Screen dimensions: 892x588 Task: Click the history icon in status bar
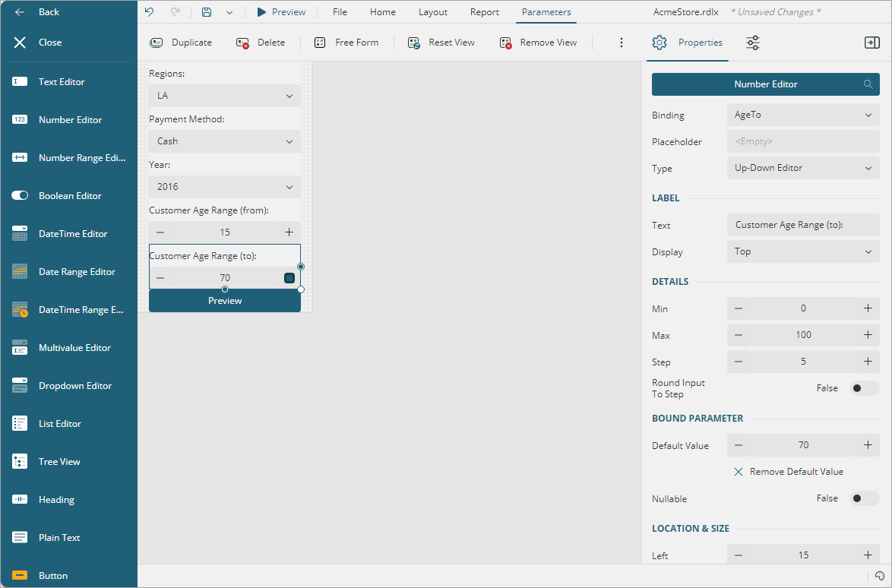(x=880, y=576)
